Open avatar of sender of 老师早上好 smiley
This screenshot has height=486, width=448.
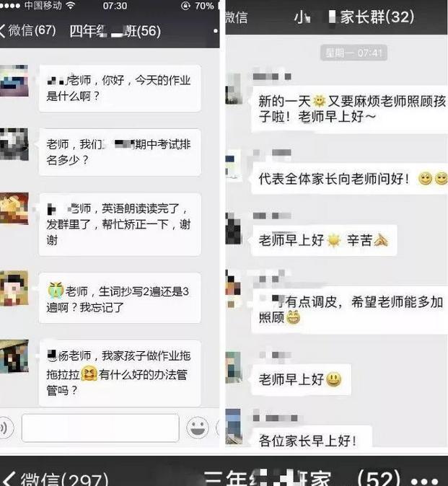click(233, 368)
